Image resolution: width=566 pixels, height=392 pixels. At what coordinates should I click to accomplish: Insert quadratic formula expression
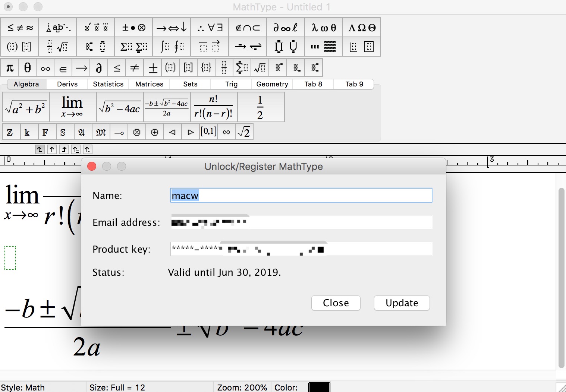pyautogui.click(x=167, y=107)
